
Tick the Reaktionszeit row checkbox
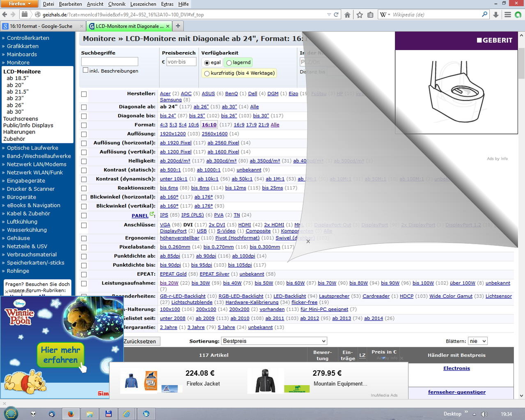[84, 188]
